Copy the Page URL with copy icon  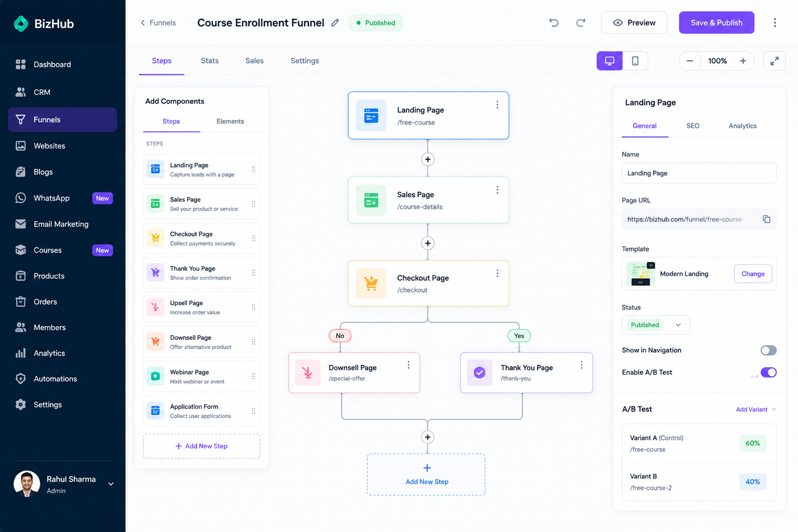click(766, 219)
